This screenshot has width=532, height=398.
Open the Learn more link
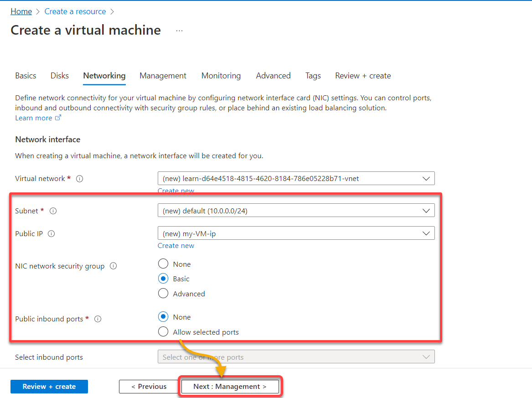coord(34,118)
